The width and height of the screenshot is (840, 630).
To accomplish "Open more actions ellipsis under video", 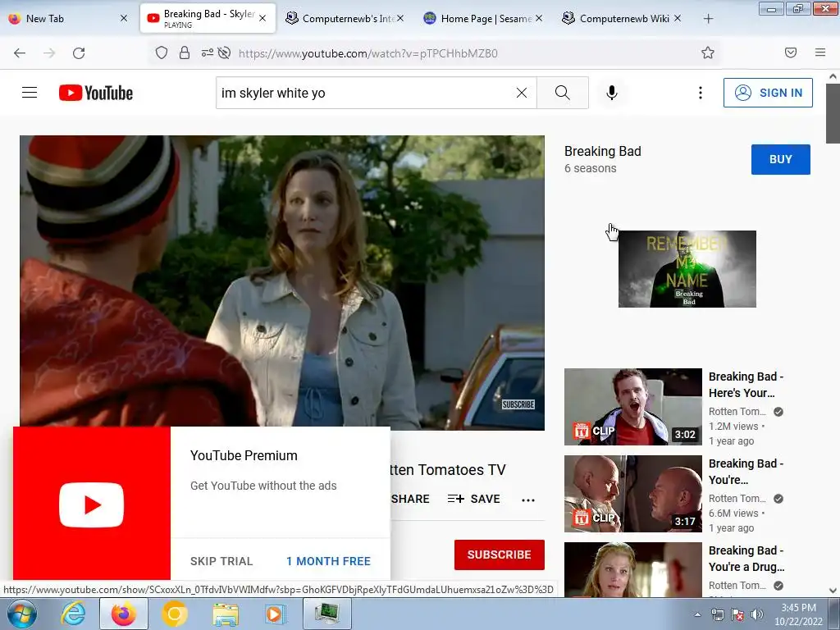I will pos(528,500).
